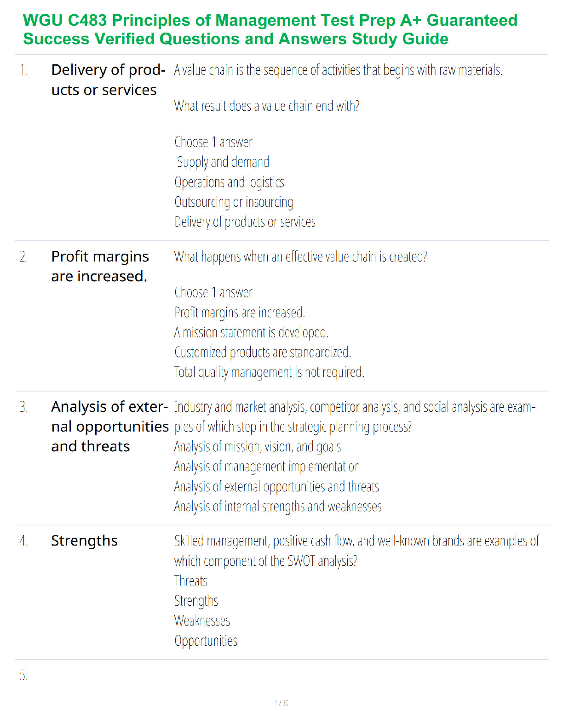Click the bold 'Strengths' term for item 4
The width and height of the screenshot is (563, 728).
click(84, 541)
